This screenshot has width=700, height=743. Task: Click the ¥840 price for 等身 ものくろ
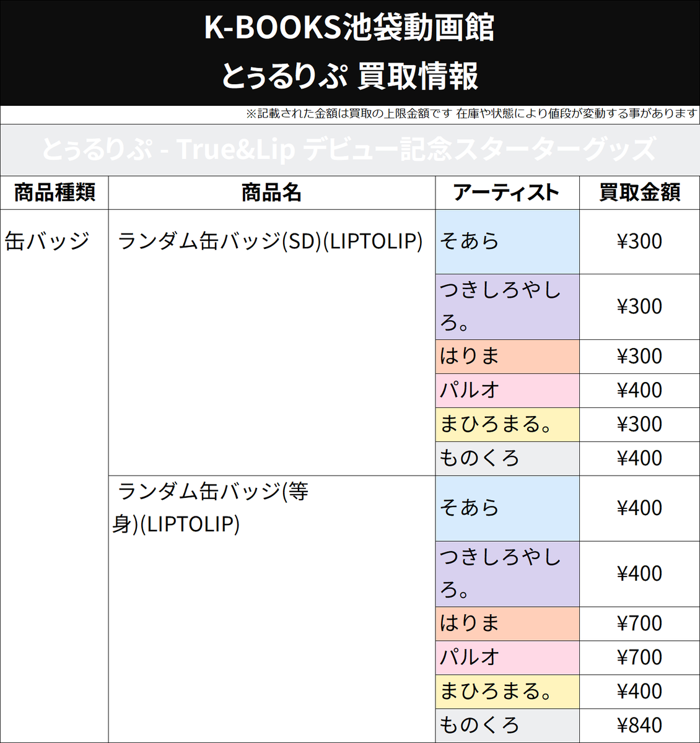(639, 725)
